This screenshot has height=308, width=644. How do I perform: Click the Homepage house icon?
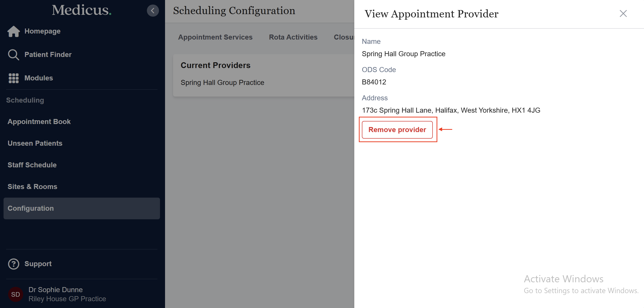pos(14,32)
